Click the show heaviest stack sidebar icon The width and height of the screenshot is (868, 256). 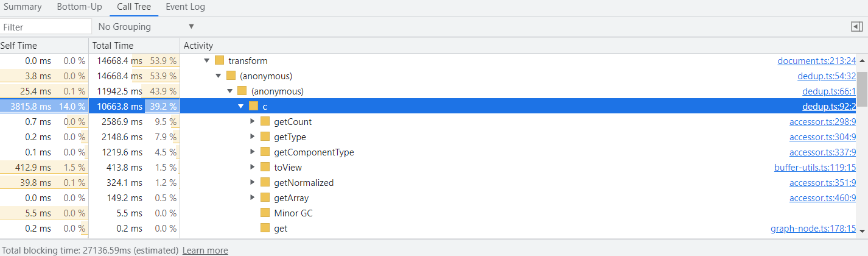(857, 27)
